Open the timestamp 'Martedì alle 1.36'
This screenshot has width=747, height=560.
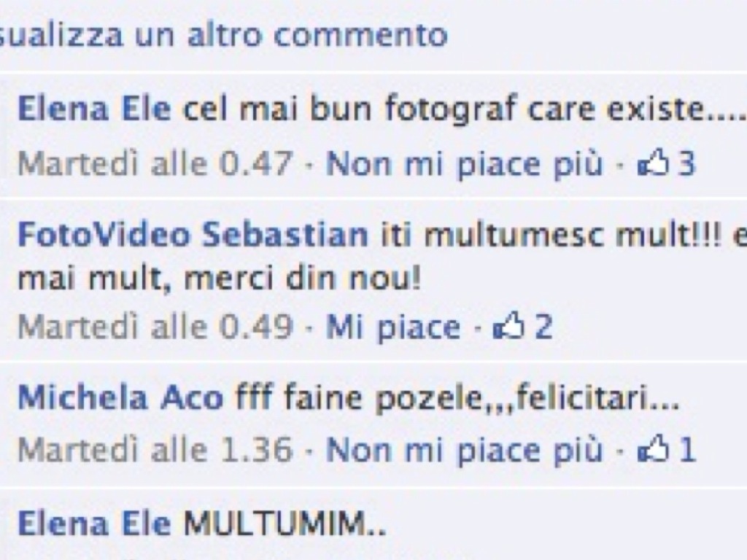coord(155,449)
